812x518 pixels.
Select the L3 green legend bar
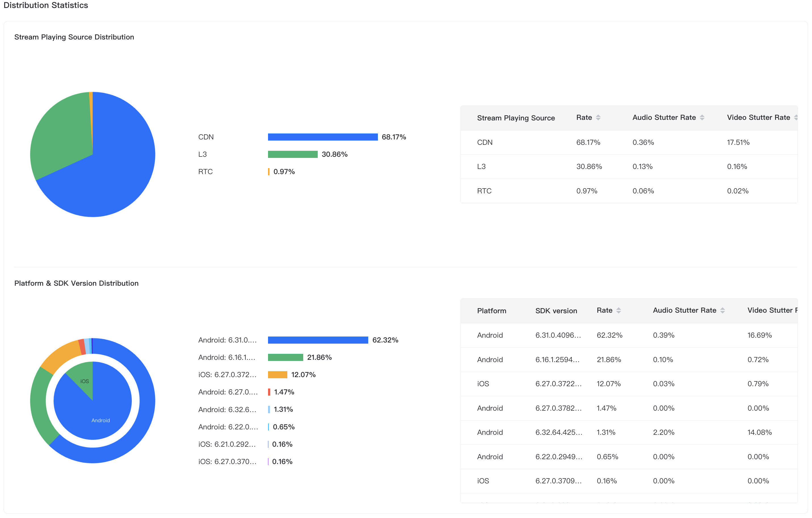292,154
